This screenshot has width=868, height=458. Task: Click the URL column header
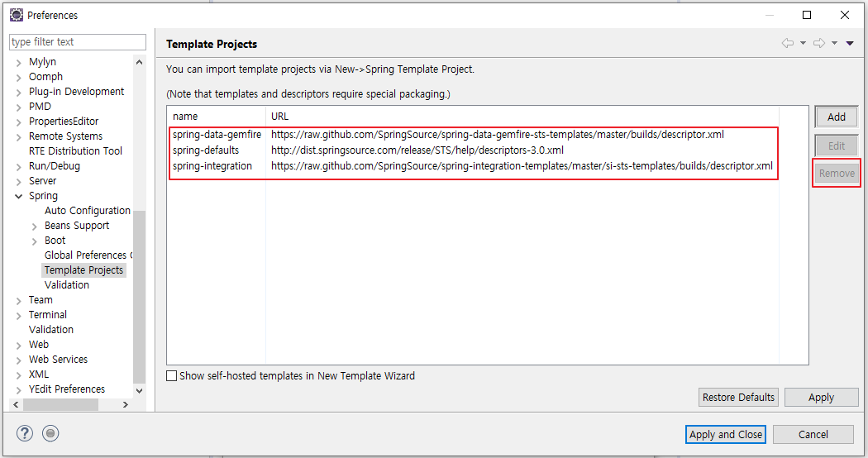pyautogui.click(x=522, y=117)
